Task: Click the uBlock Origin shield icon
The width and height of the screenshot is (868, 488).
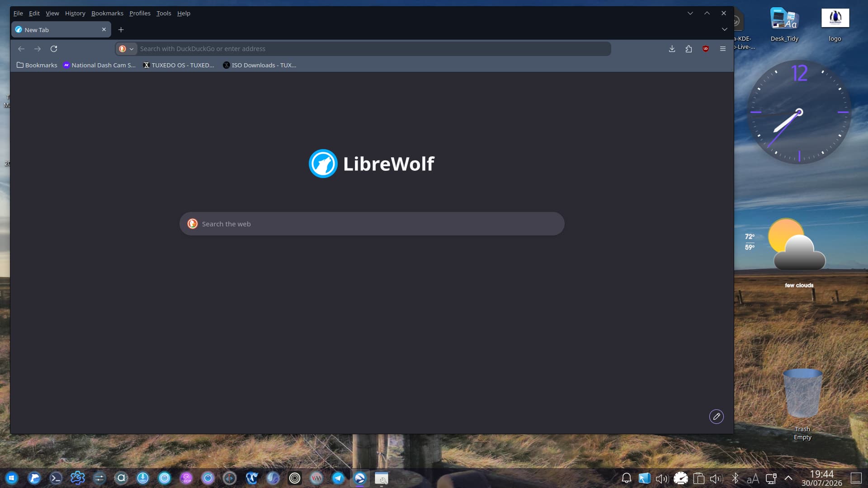Action: [706, 49]
